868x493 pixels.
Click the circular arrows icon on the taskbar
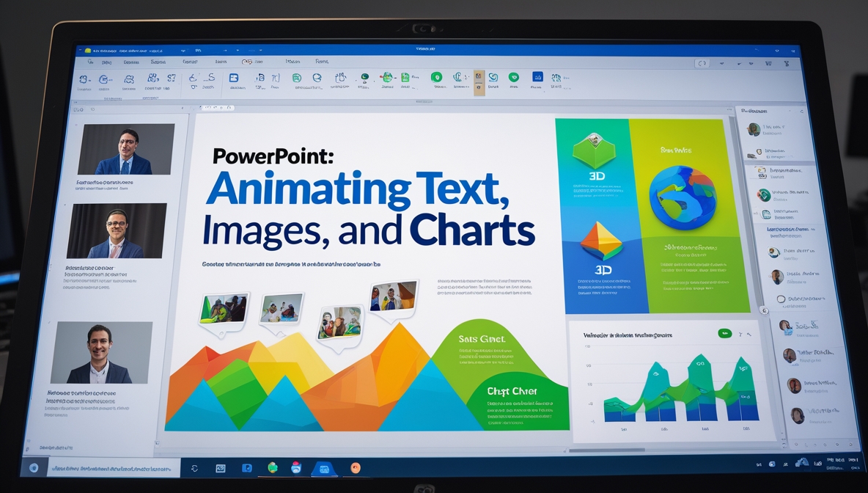pyautogui.click(x=194, y=469)
